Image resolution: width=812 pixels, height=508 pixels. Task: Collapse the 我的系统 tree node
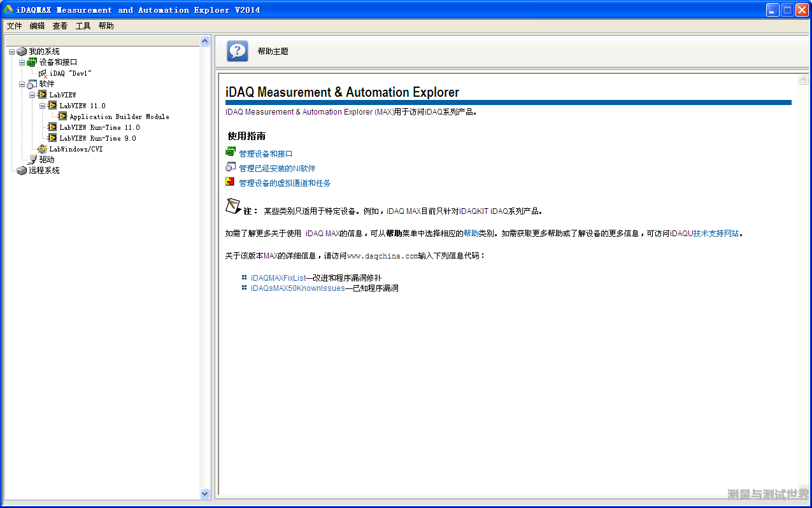(x=11, y=52)
